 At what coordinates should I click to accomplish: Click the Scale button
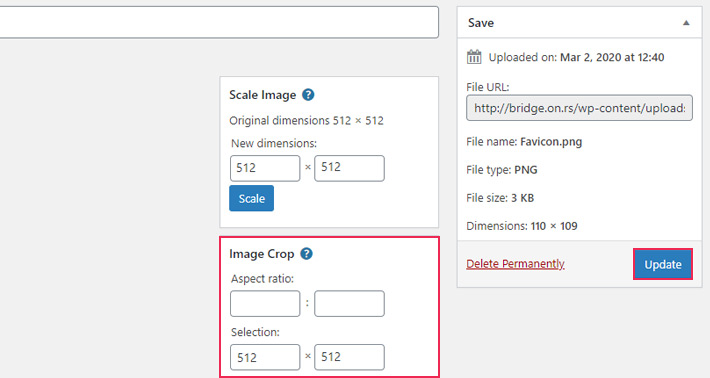pos(251,198)
